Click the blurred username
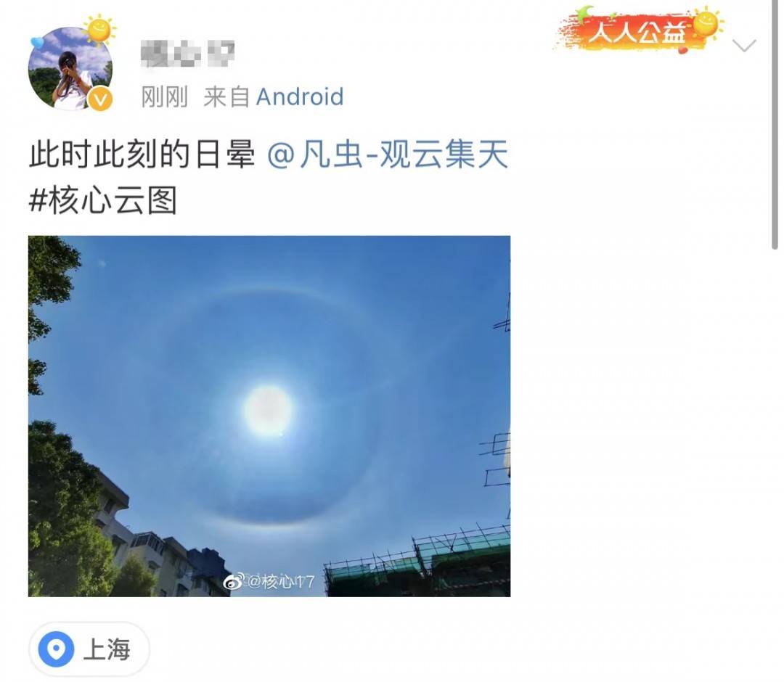Image resolution: width=784 pixels, height=682 pixels. pos(187,54)
